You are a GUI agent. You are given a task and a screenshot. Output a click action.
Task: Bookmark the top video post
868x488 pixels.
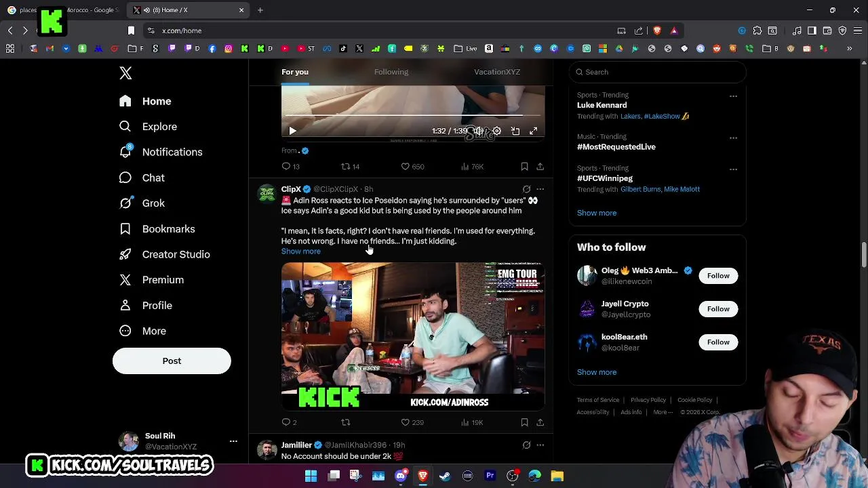point(524,166)
